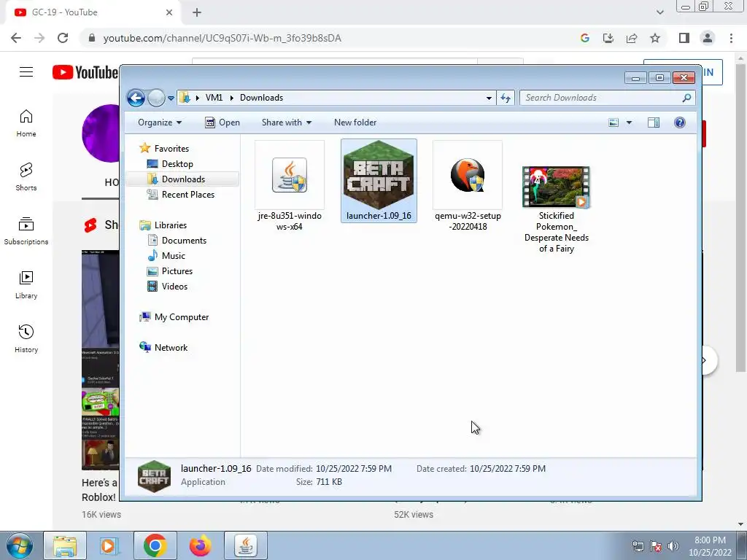Open Subscriptions in YouTube sidebar
This screenshot has height=560, width=747.
26,231
